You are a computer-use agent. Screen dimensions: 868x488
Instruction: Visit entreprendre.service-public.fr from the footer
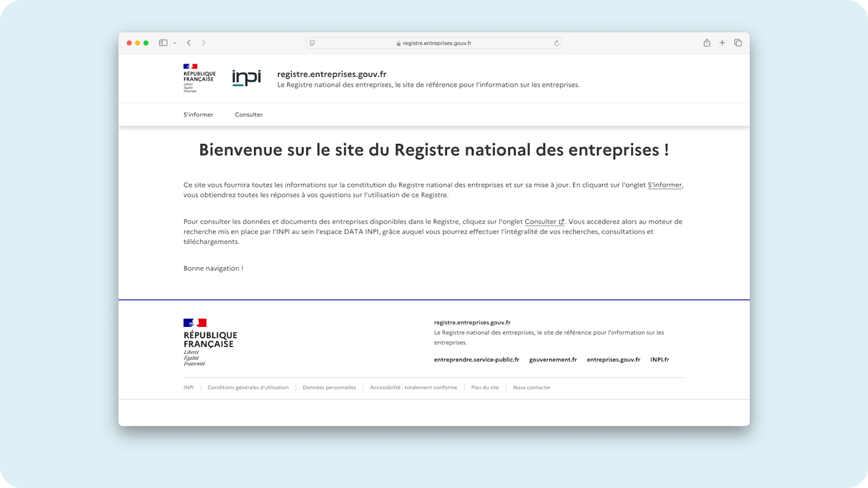tap(476, 360)
